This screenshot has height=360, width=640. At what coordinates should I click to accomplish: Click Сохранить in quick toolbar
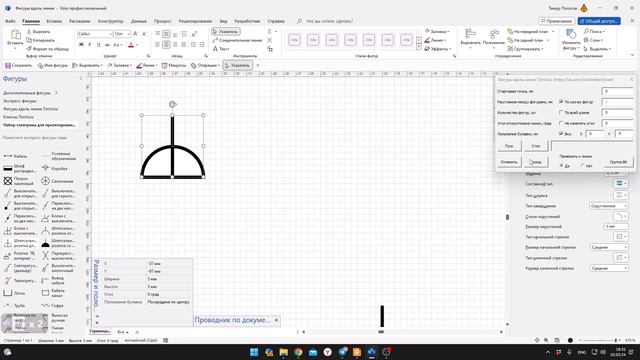pyautogui.click(x=18, y=65)
